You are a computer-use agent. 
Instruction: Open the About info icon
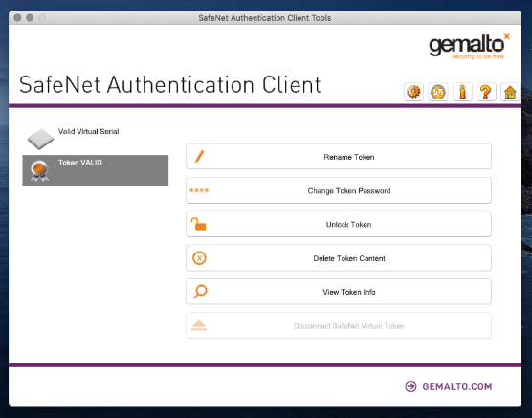(x=462, y=92)
